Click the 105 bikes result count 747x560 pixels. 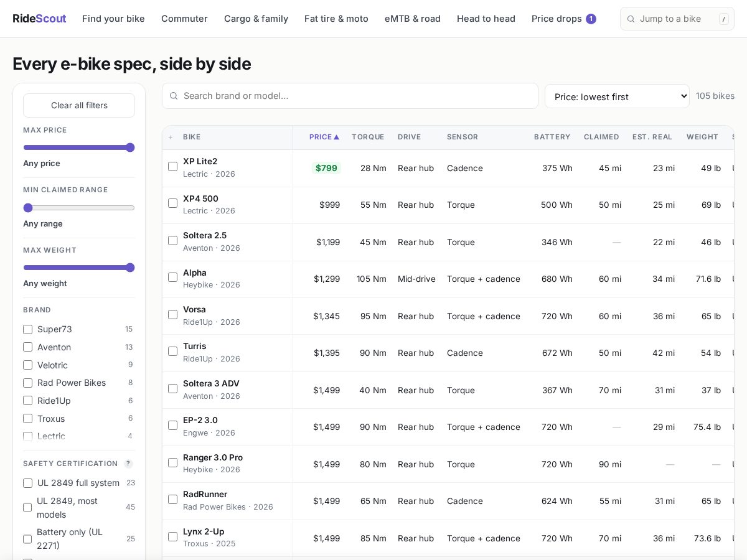pyautogui.click(x=715, y=96)
